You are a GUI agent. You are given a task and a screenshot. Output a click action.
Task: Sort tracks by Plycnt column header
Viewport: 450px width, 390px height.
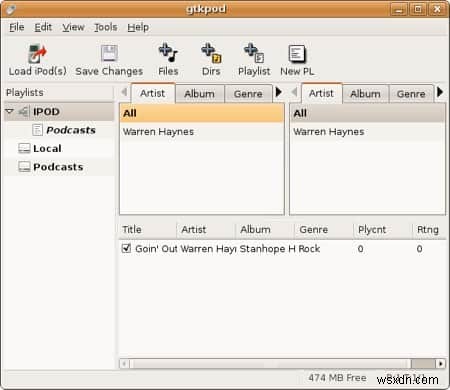pyautogui.click(x=383, y=230)
